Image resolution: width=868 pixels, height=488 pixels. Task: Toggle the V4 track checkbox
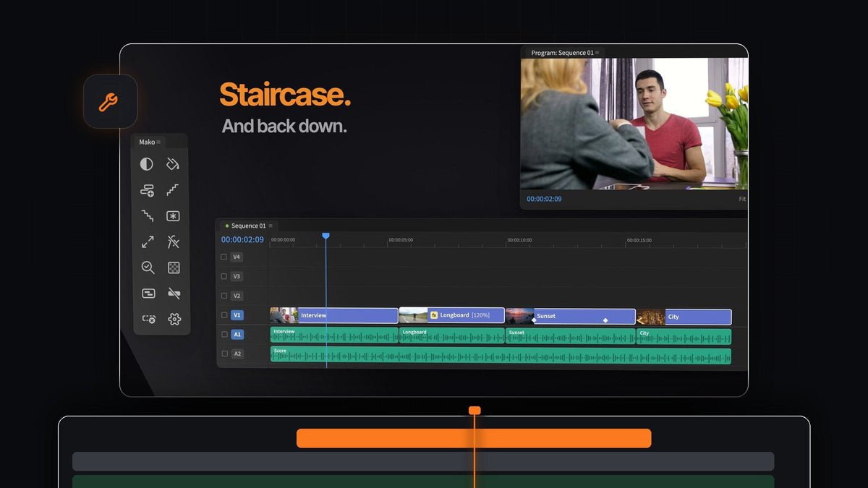(224, 257)
